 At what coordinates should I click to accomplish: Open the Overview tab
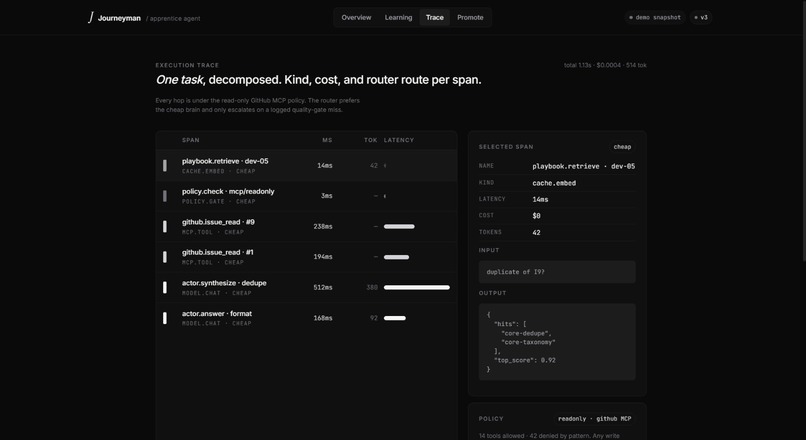[x=356, y=17]
